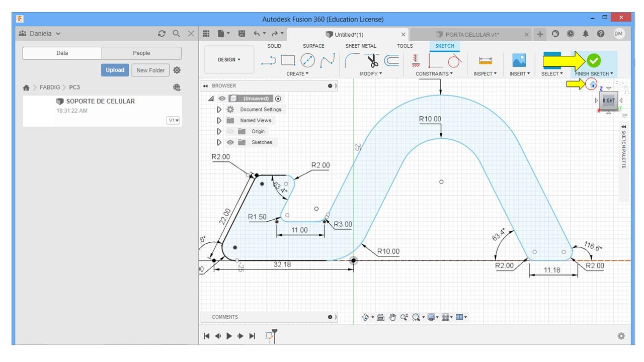Click the Upload button

click(x=115, y=70)
